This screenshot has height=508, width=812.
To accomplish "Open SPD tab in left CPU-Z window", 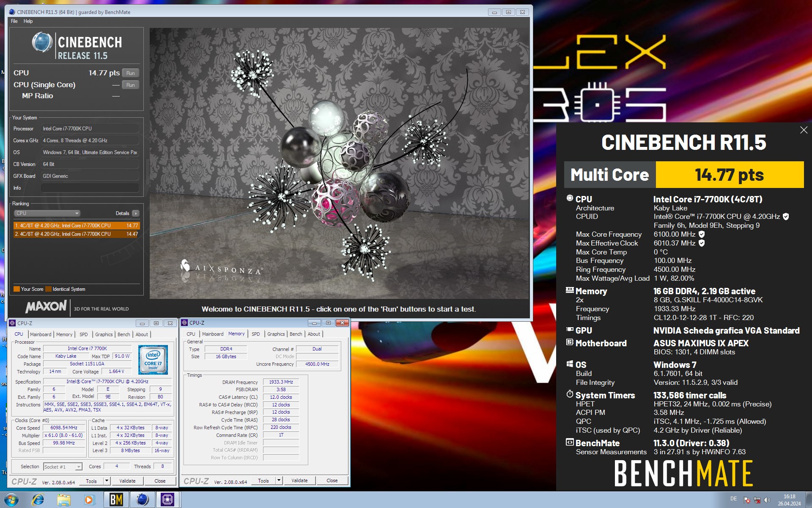I will (84, 334).
